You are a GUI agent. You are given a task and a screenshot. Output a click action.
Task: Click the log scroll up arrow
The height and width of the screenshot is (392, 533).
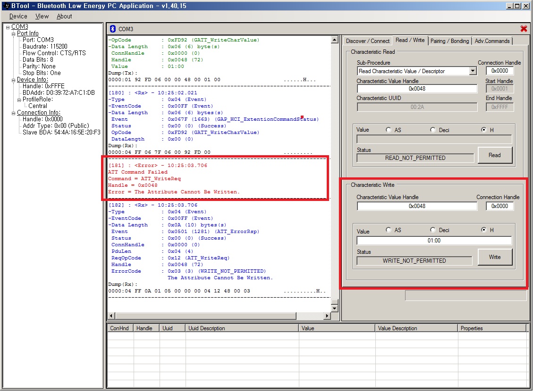[x=335, y=40]
